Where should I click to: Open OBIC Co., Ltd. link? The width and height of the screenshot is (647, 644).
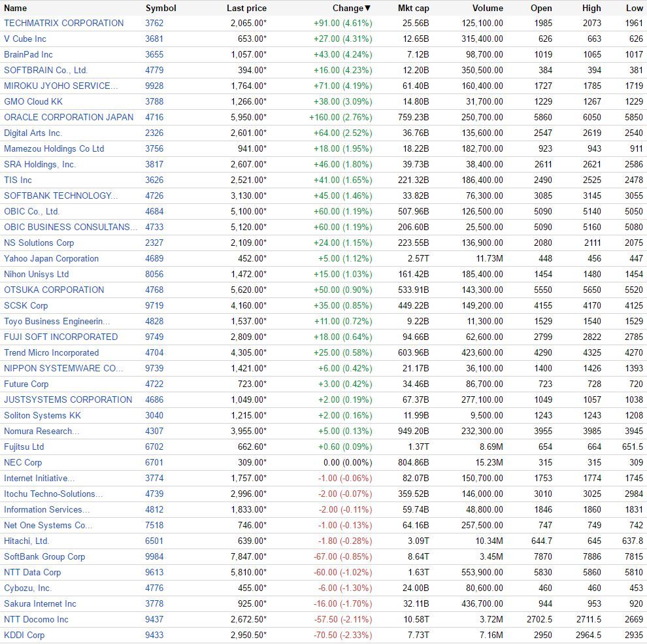tap(32, 211)
